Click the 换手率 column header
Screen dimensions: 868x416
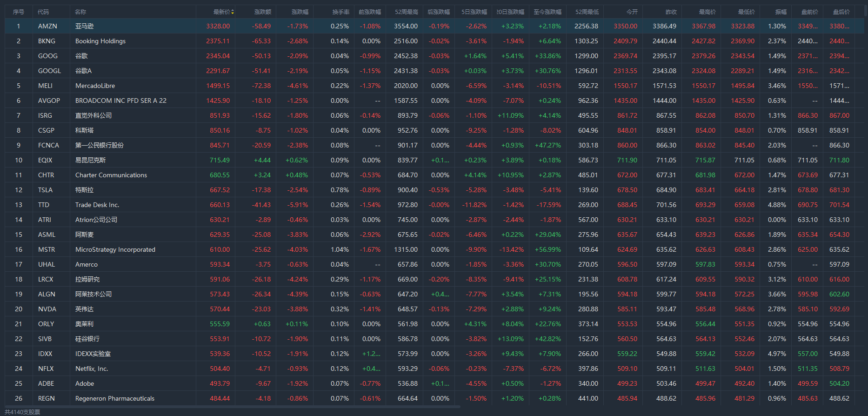(x=341, y=12)
